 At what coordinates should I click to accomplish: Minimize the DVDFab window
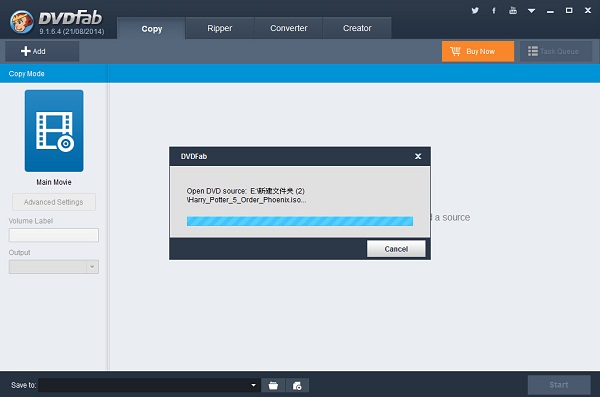pyautogui.click(x=550, y=11)
